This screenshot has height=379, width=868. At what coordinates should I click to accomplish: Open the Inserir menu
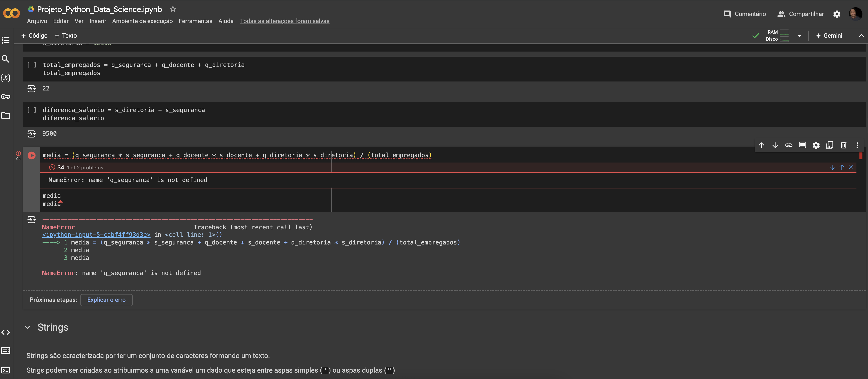[x=98, y=21]
